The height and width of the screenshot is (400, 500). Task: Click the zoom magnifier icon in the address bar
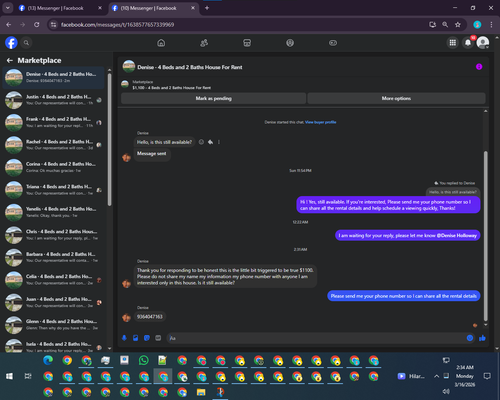click(445, 25)
